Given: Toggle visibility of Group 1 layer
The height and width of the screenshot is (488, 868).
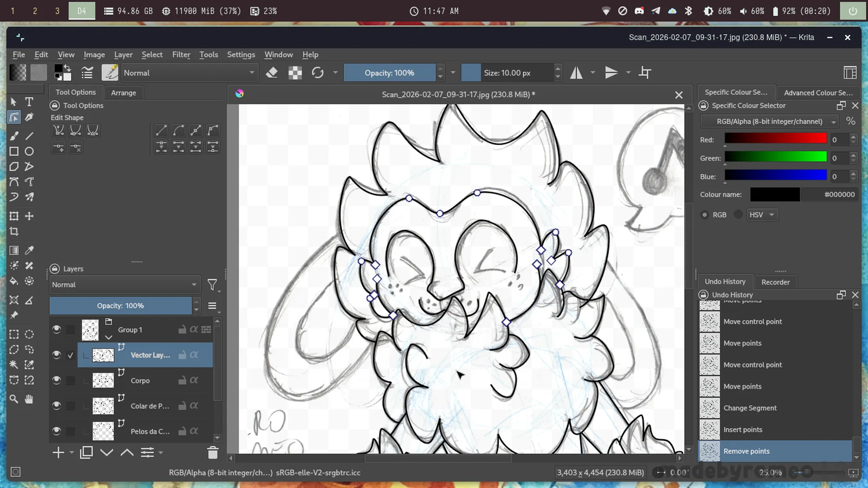Looking at the screenshot, I should click(56, 330).
